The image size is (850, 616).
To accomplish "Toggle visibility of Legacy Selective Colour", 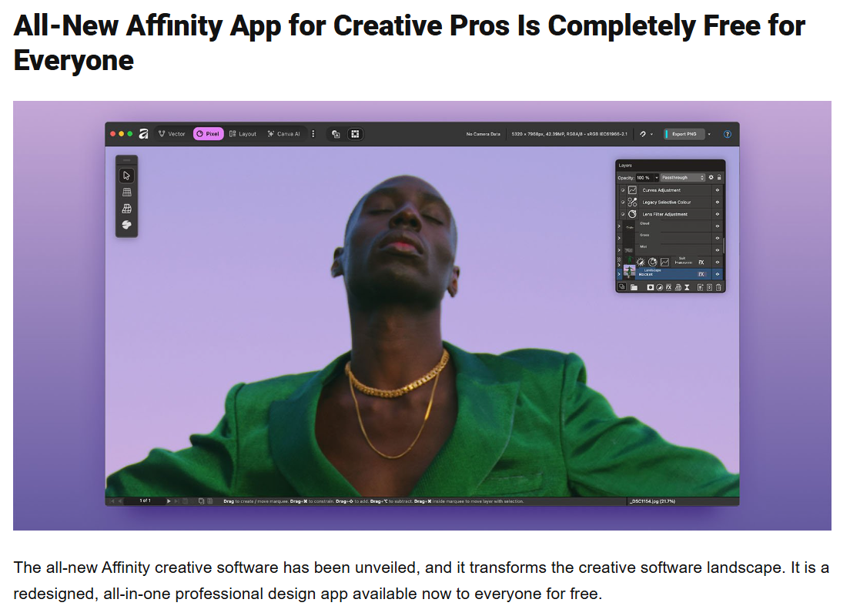I will [717, 202].
